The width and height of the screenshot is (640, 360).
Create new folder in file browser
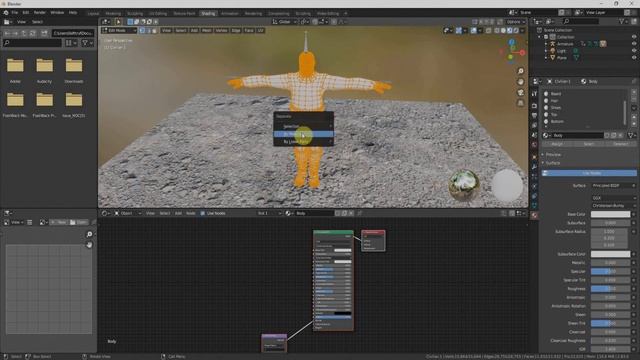[44, 33]
